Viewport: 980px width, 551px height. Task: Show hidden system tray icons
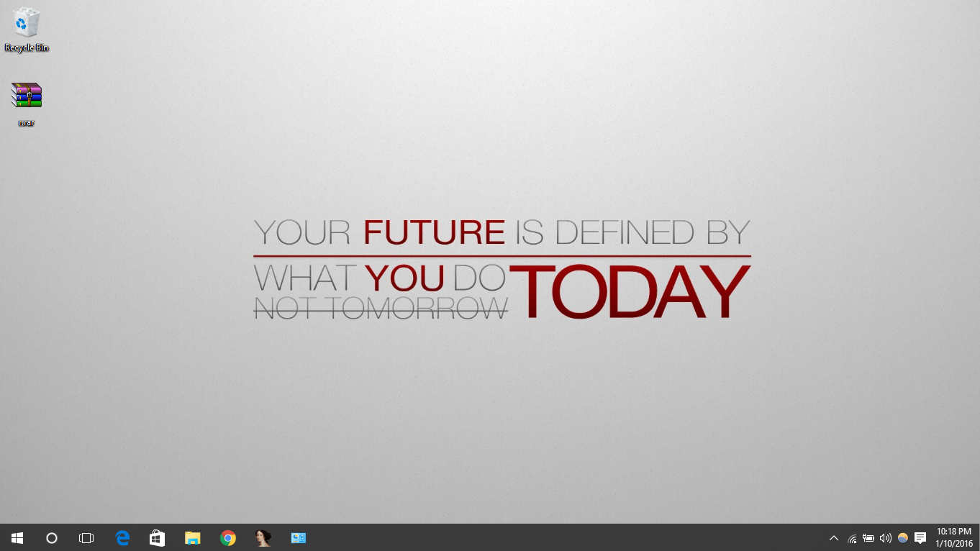pyautogui.click(x=834, y=537)
